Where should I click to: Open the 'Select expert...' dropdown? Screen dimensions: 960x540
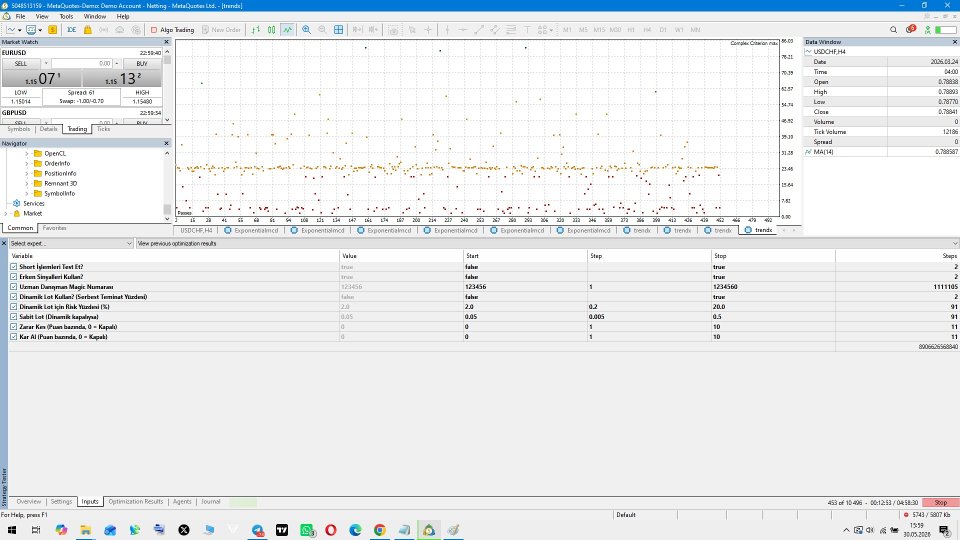(x=71, y=243)
